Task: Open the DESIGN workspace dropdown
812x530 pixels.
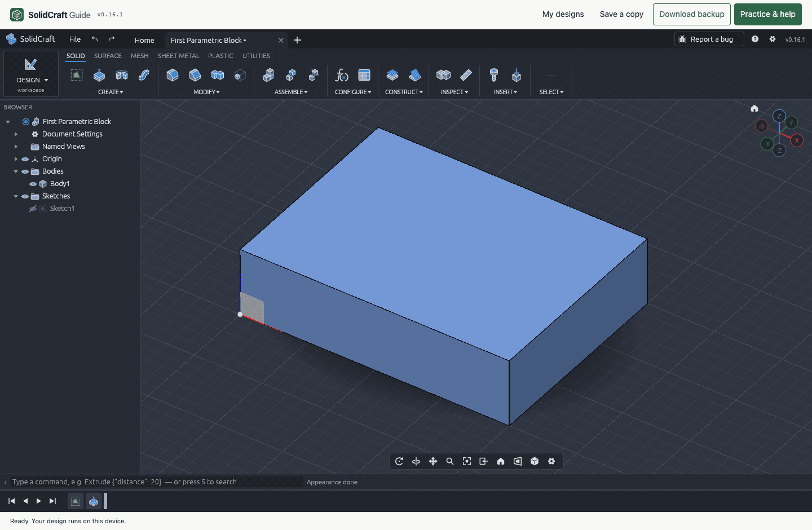Action: (31, 74)
